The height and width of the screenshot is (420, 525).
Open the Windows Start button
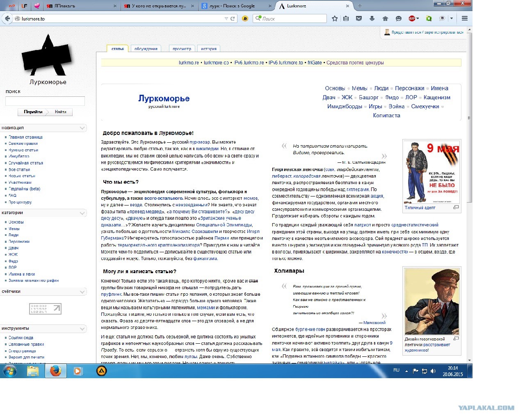9,371
